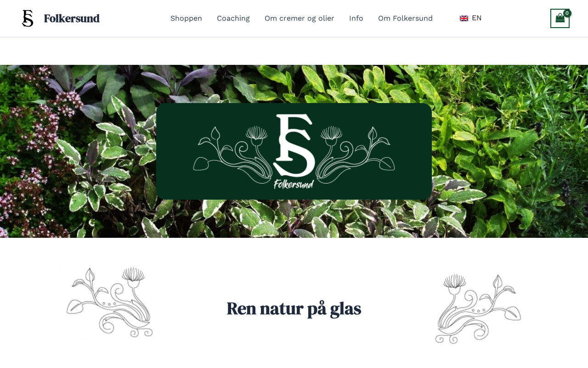This screenshot has width=588, height=368.
Task: Click the Ren natur på glas heading
Action: pyautogui.click(x=294, y=308)
